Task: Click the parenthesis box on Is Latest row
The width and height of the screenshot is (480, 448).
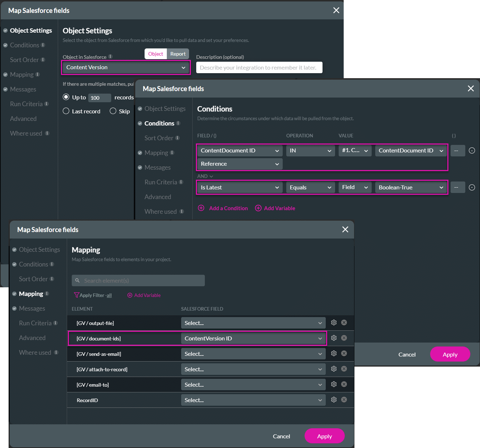Action: click(x=458, y=188)
